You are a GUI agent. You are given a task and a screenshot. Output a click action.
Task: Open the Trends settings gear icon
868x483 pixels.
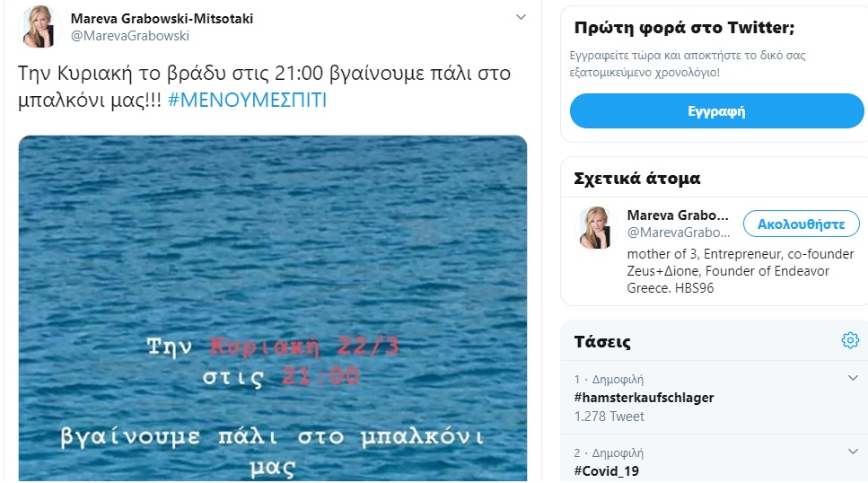(x=850, y=340)
